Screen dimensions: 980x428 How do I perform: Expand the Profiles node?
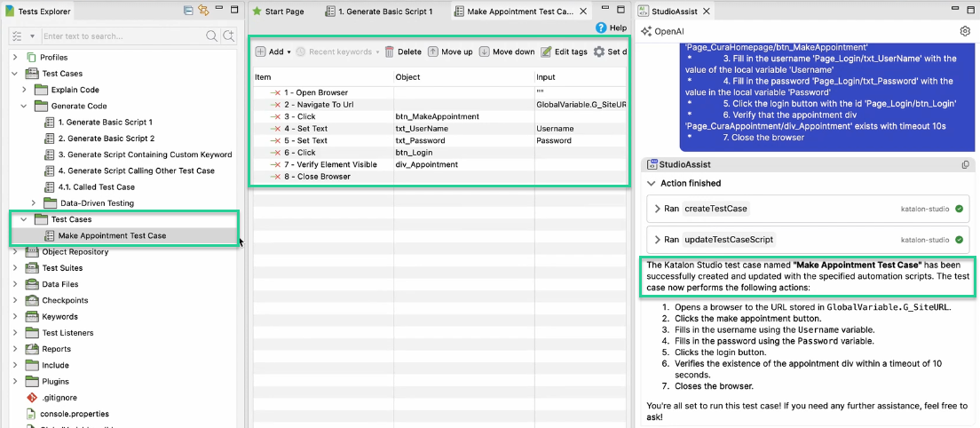pos(16,58)
